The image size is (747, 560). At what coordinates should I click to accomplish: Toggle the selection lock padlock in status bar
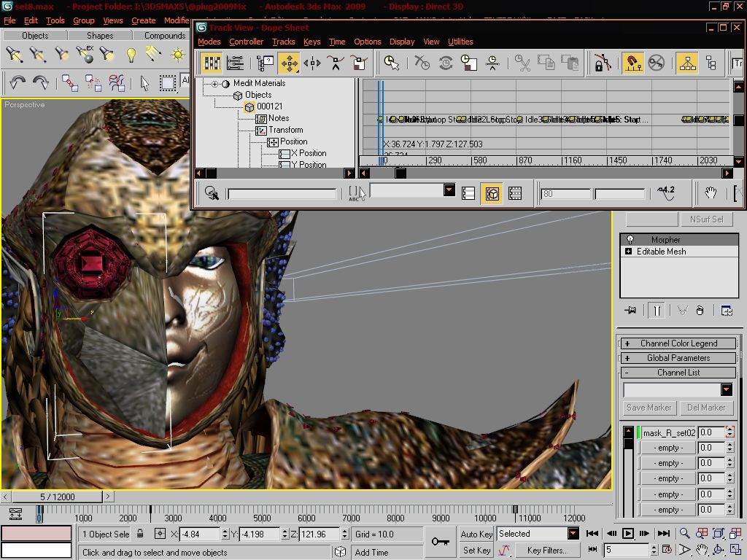coord(140,534)
